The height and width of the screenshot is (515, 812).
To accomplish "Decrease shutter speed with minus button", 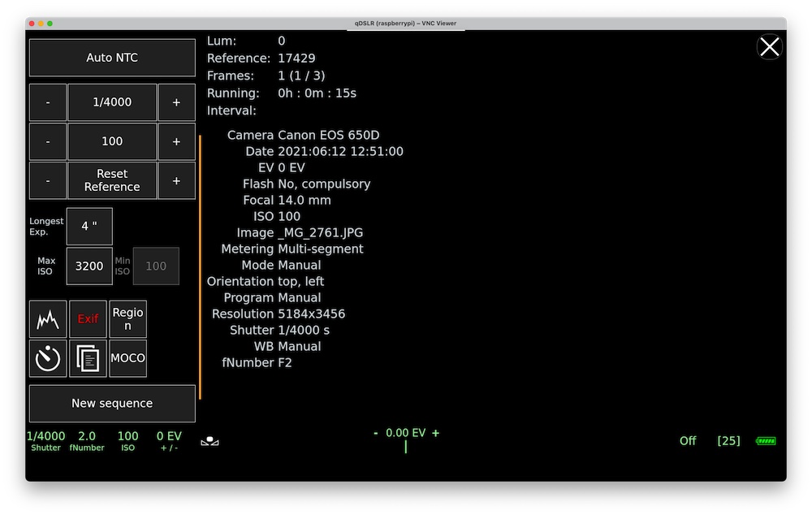I will (x=48, y=102).
